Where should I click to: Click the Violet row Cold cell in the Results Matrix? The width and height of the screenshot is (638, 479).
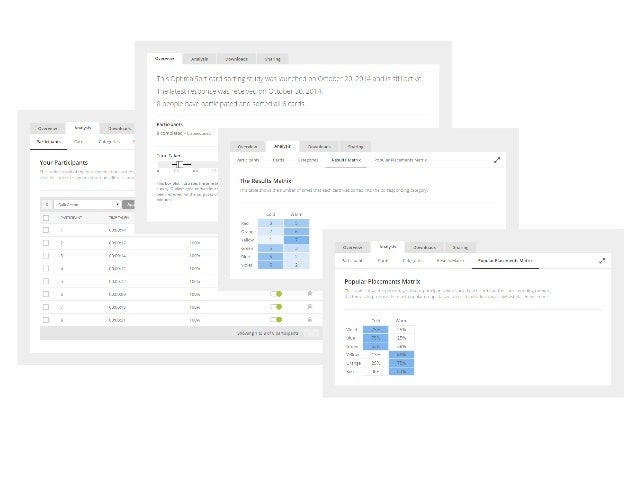(271, 265)
